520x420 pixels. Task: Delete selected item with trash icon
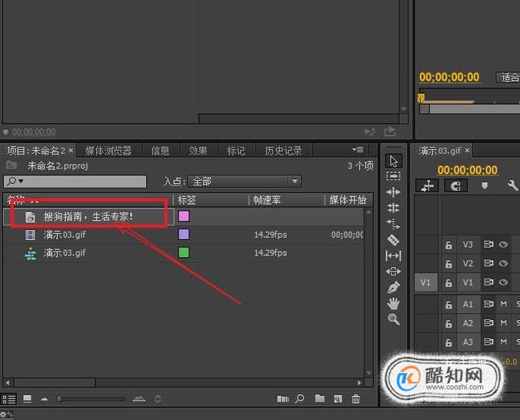point(355,398)
